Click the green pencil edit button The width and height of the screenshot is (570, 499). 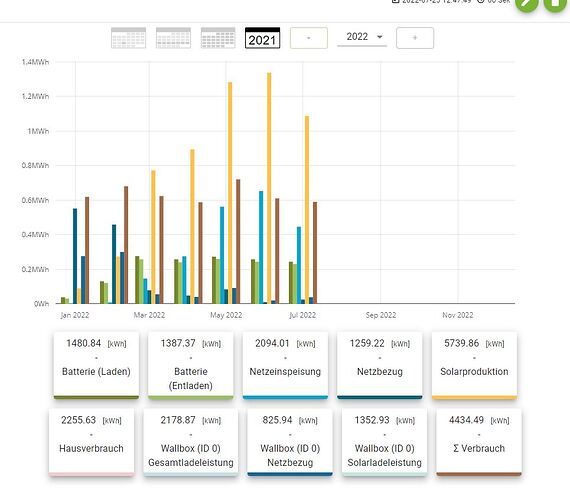[x=527, y=3]
